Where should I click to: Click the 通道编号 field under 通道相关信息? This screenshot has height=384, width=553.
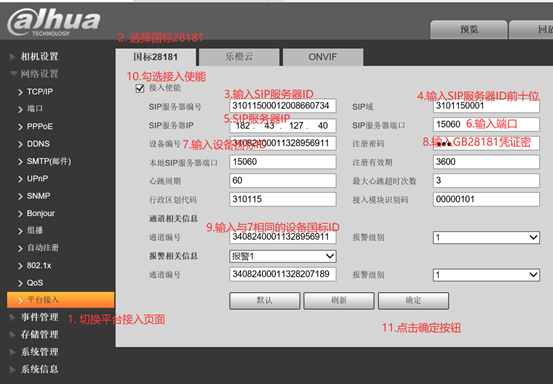tap(282, 237)
